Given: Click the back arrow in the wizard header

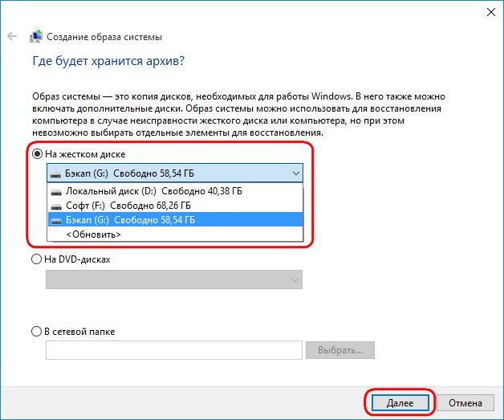Looking at the screenshot, I should coord(12,36).
